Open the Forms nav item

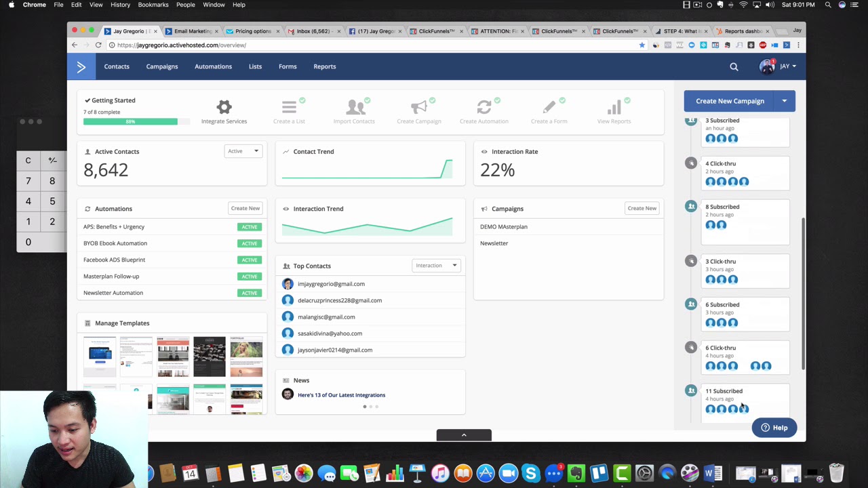pos(288,66)
